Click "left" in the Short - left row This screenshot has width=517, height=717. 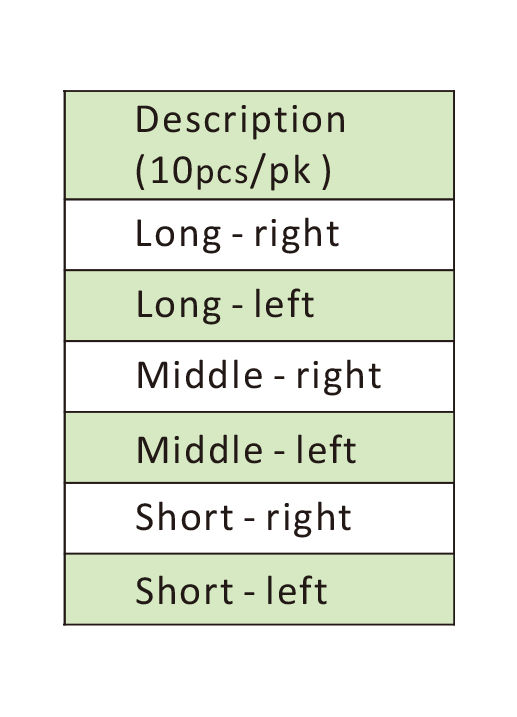click(297, 590)
